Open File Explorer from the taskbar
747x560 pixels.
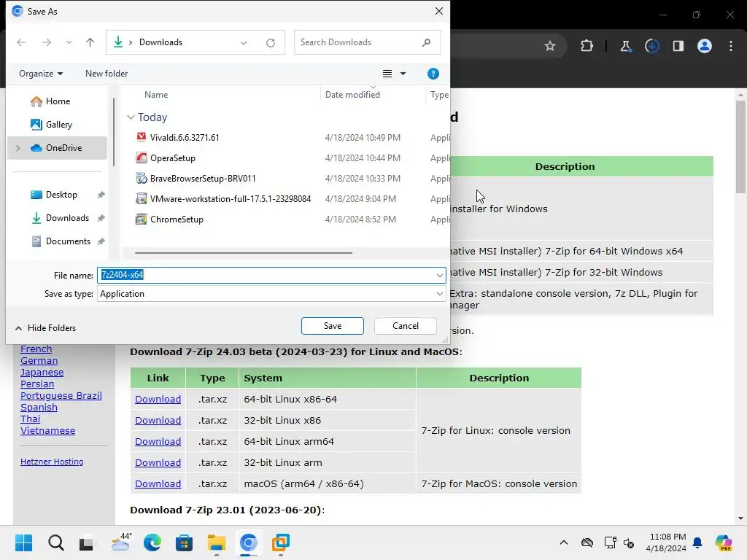[x=216, y=542]
